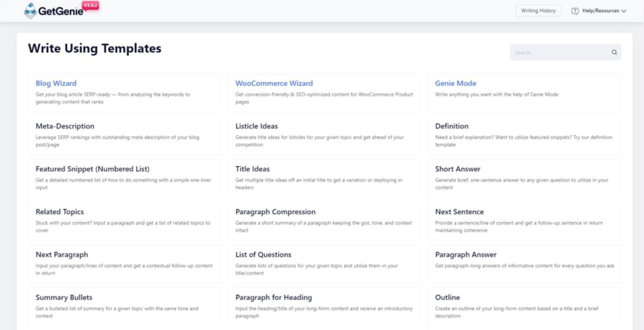Open the Listicle Ideas generator
This screenshot has height=330, width=644.
(256, 126)
